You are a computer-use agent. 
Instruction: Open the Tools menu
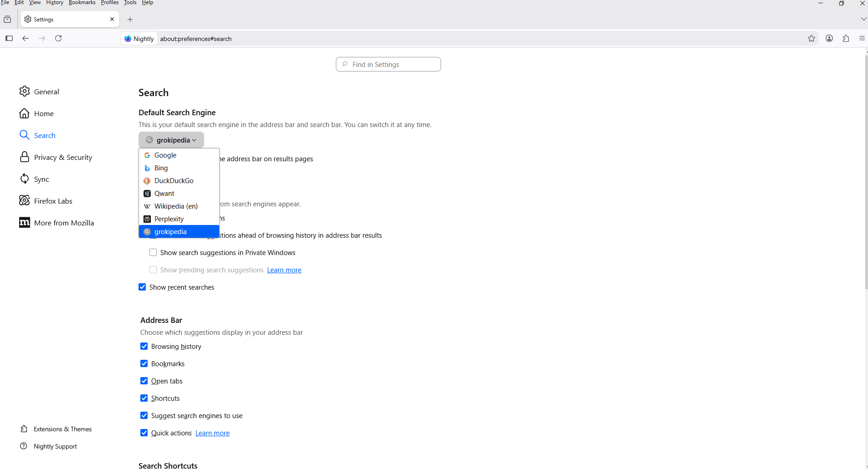point(130,3)
